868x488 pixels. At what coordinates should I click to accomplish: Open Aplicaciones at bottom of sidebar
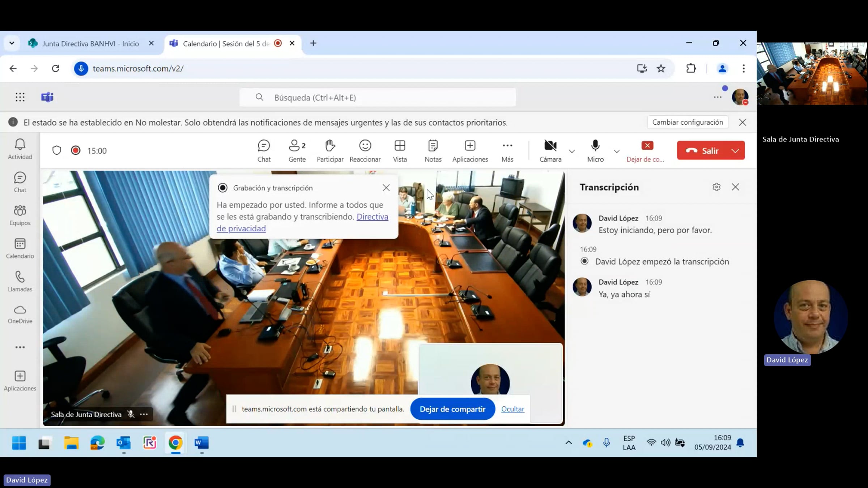tap(20, 381)
